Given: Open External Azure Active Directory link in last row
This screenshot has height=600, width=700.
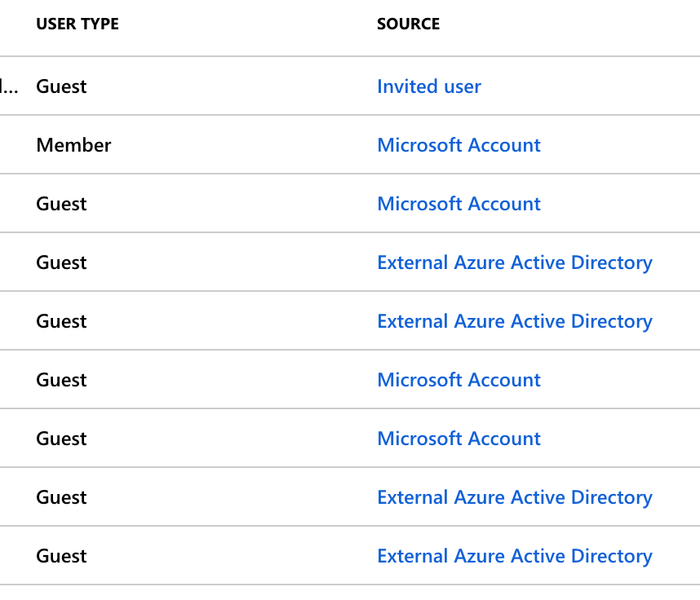Looking at the screenshot, I should (514, 556).
